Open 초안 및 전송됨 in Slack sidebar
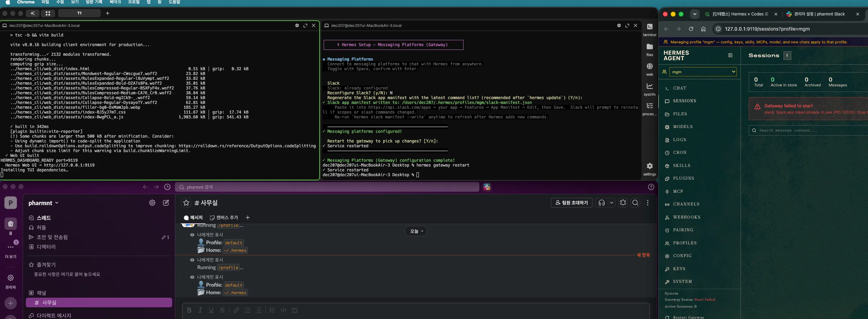The height and width of the screenshot is (319, 868). pos(52,237)
